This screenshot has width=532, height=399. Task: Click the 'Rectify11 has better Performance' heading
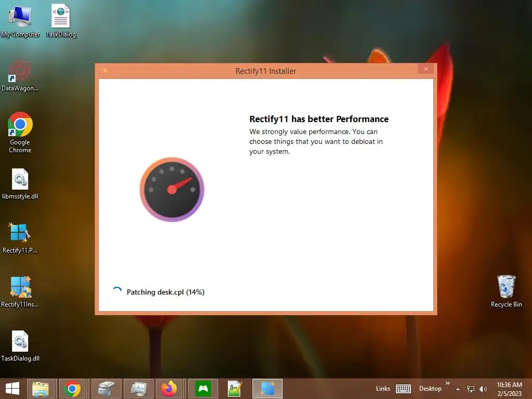tap(319, 119)
